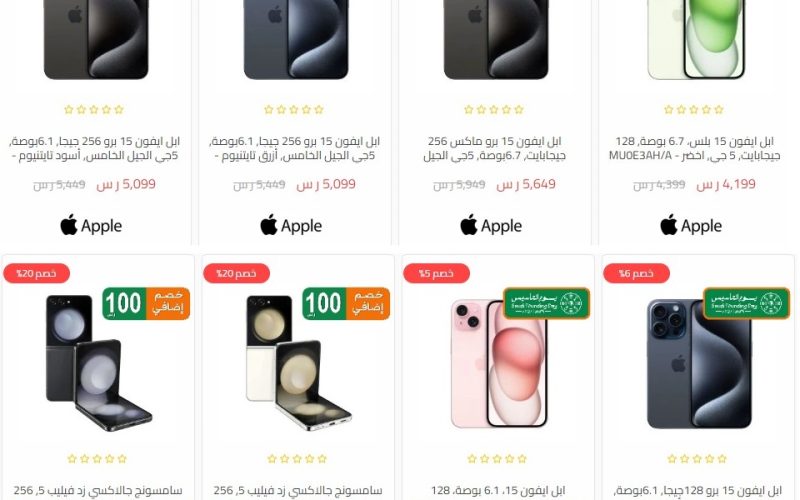Open the graphite Galaxy Z Flip 5 image
Image resolution: width=800 pixels, height=500 pixels.
pos(98,363)
